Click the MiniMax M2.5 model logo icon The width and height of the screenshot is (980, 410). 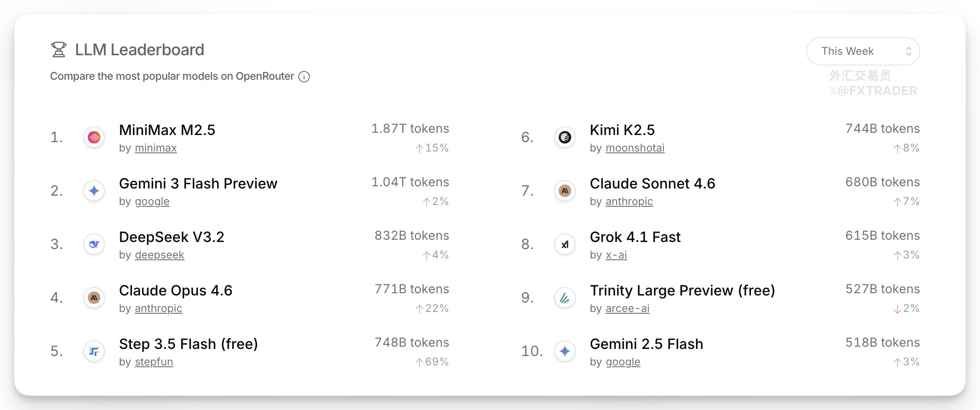coord(94,137)
